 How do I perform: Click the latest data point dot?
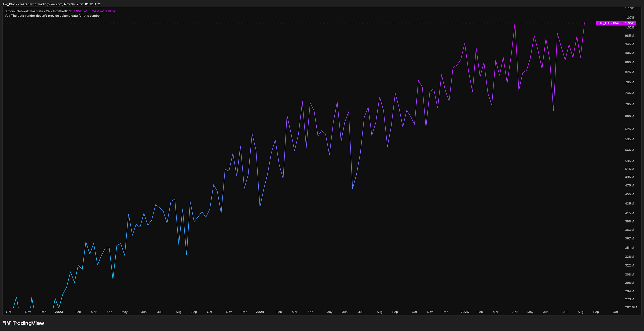(584, 23)
